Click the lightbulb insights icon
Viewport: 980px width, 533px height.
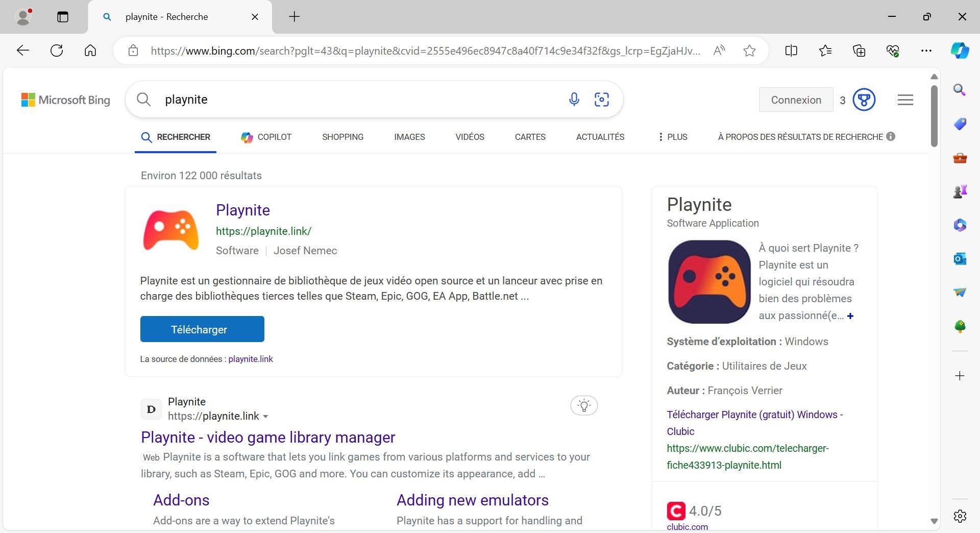pyautogui.click(x=584, y=405)
